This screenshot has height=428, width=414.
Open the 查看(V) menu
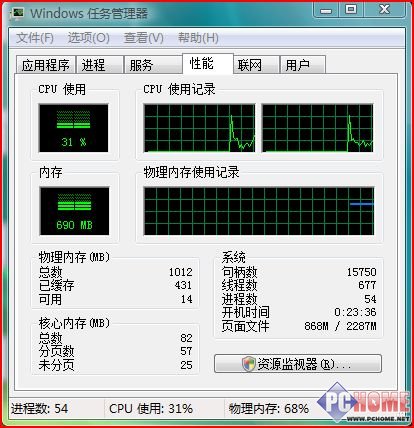pyautogui.click(x=144, y=38)
